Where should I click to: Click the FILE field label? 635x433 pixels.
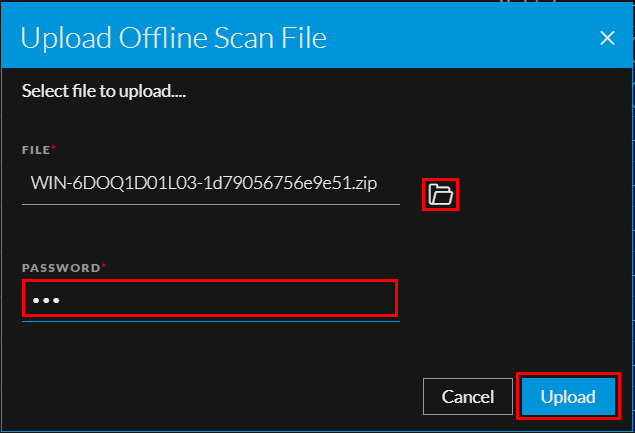tap(35, 150)
